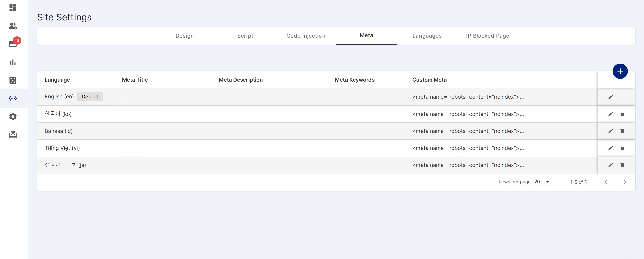Edit the Japanese (ja) meta row

611,165
